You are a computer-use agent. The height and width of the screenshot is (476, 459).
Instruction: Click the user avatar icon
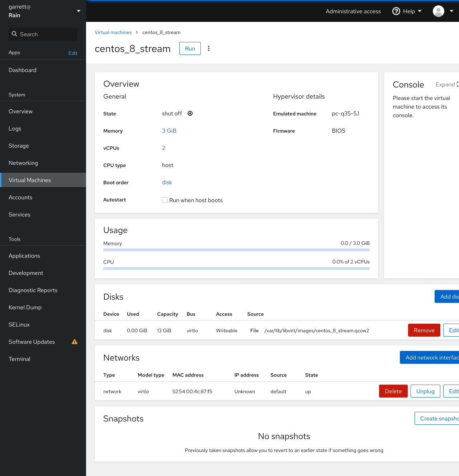tap(438, 11)
